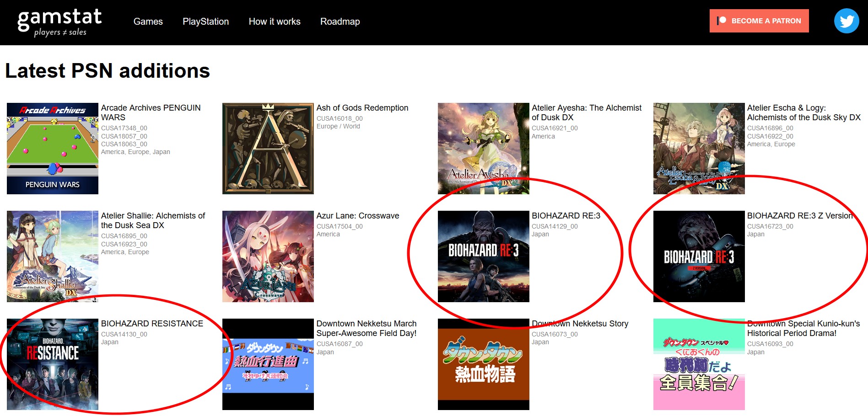Select the CUSA16895_00 code text
This screenshot has width=868, height=416.
click(x=124, y=236)
